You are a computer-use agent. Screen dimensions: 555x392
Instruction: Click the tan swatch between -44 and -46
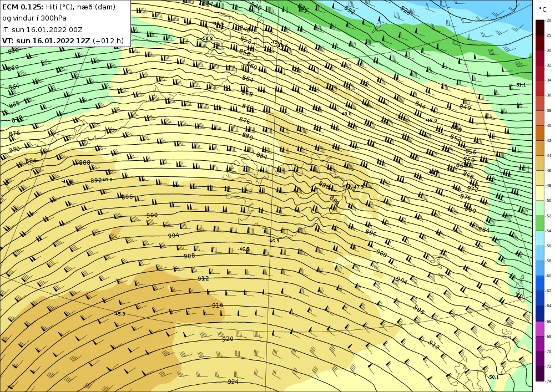(x=540, y=163)
